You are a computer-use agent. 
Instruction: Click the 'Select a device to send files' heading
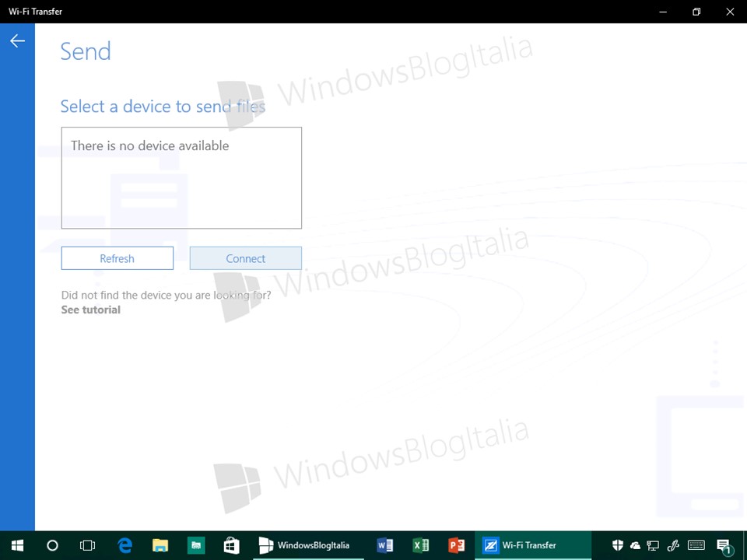click(x=163, y=107)
